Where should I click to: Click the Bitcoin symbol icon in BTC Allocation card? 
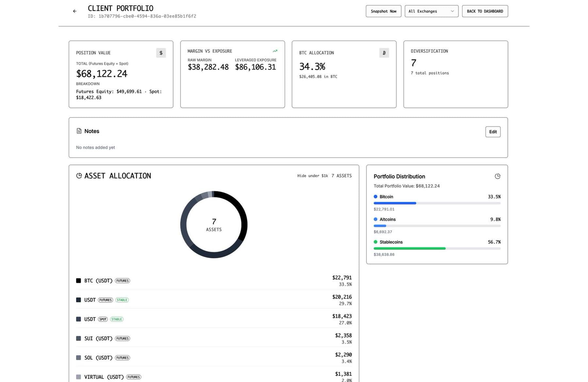coord(384,53)
